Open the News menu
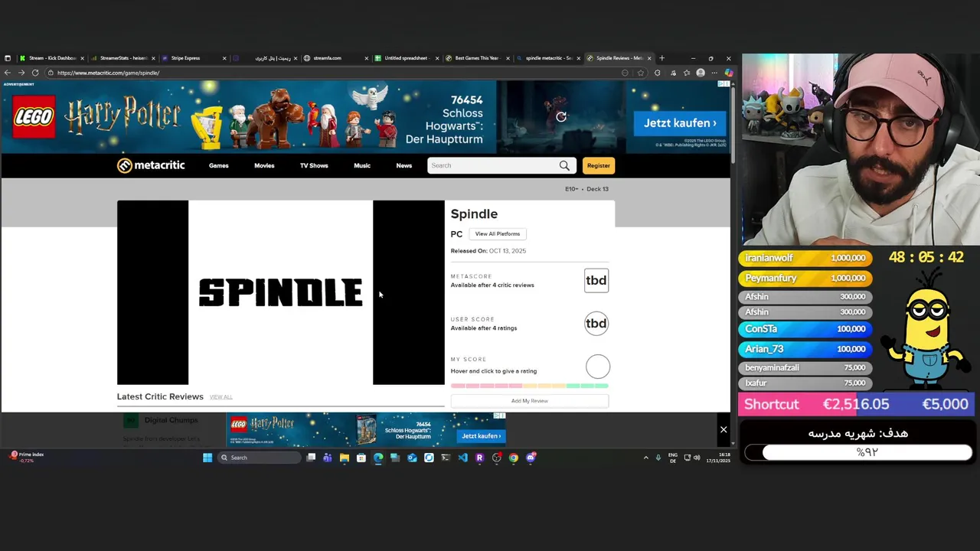980x551 pixels. [x=404, y=165]
